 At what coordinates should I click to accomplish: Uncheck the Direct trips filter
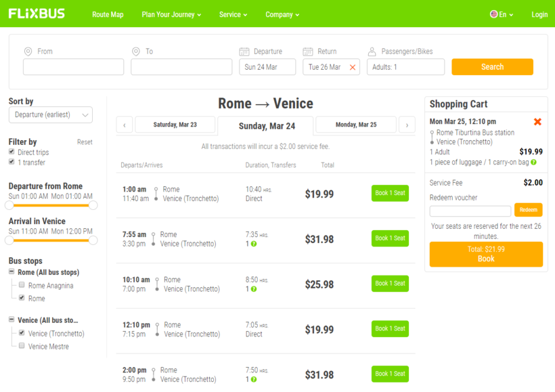pos(12,152)
